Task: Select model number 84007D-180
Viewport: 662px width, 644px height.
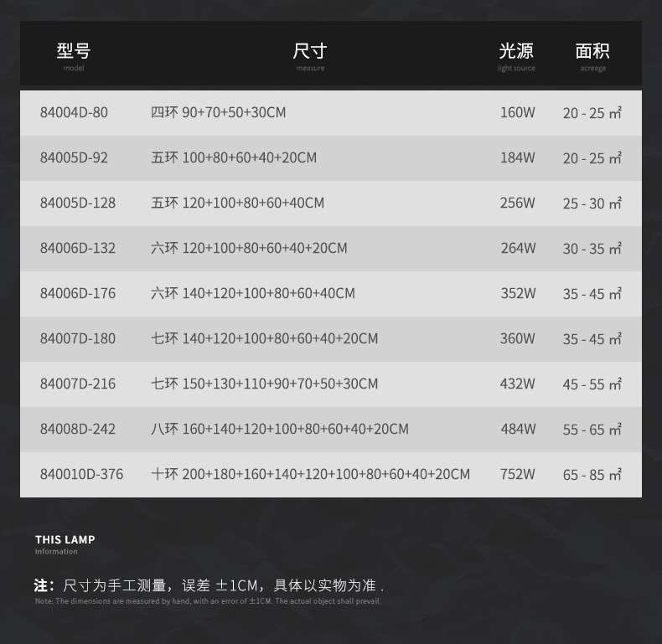Action: tap(78, 338)
